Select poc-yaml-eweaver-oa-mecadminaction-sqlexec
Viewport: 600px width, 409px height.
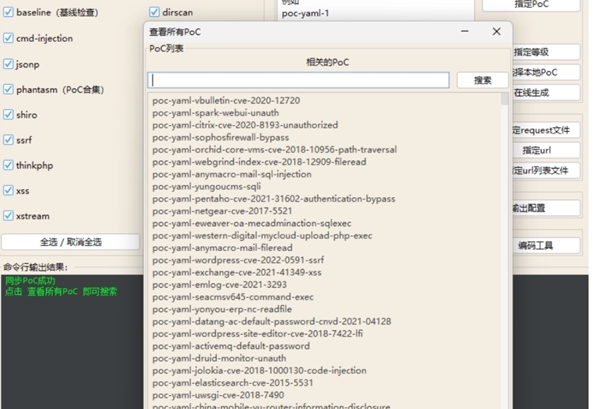point(252,223)
